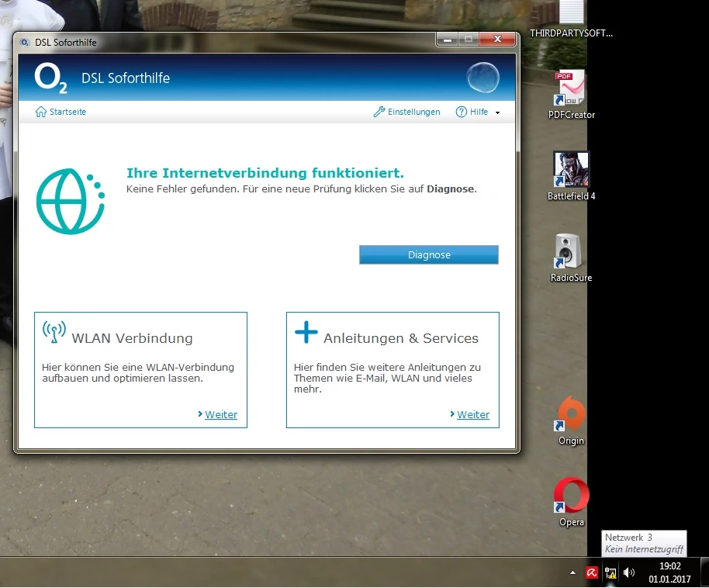Close the DSL Soforthilfe window
Image resolution: width=709 pixels, height=588 pixels.
(x=497, y=40)
